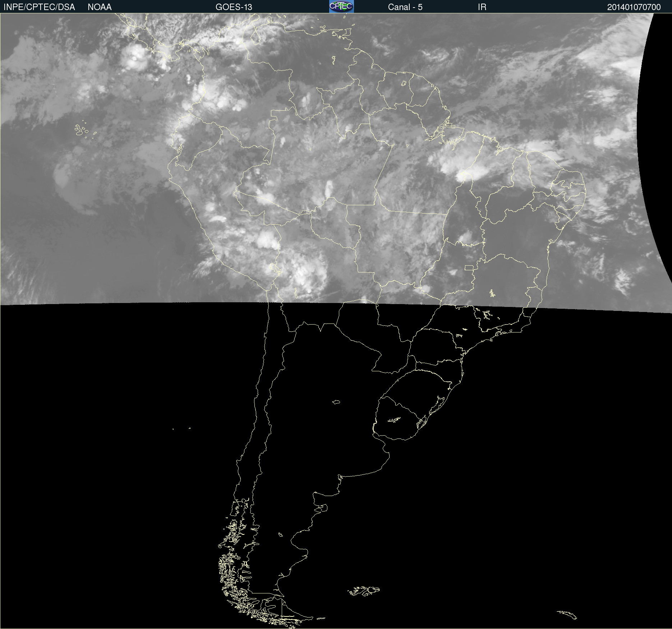Click the 'Canal - 5' channel label
This screenshot has width=672, height=629.
pyautogui.click(x=405, y=7)
